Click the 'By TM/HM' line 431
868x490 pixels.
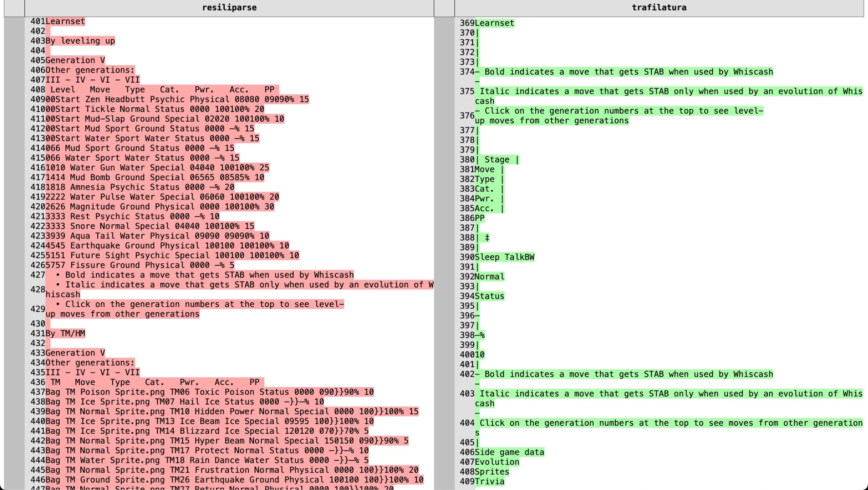click(65, 333)
